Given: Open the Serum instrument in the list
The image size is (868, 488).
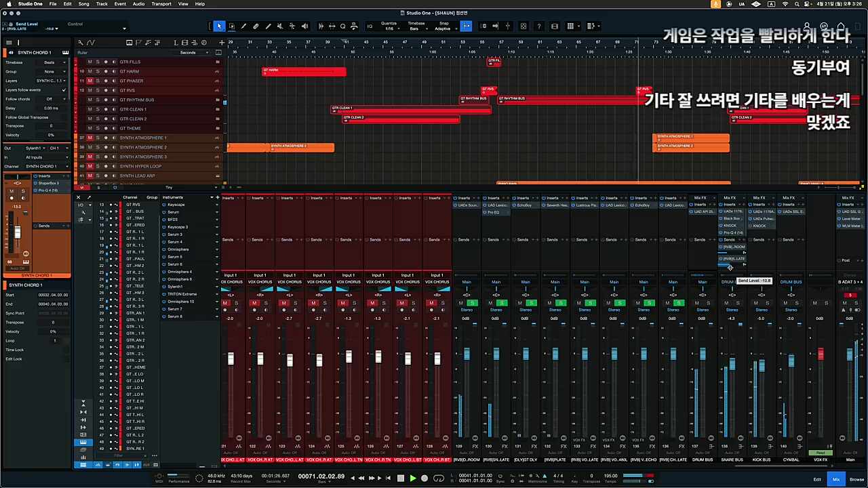Looking at the screenshot, I should 174,212.
